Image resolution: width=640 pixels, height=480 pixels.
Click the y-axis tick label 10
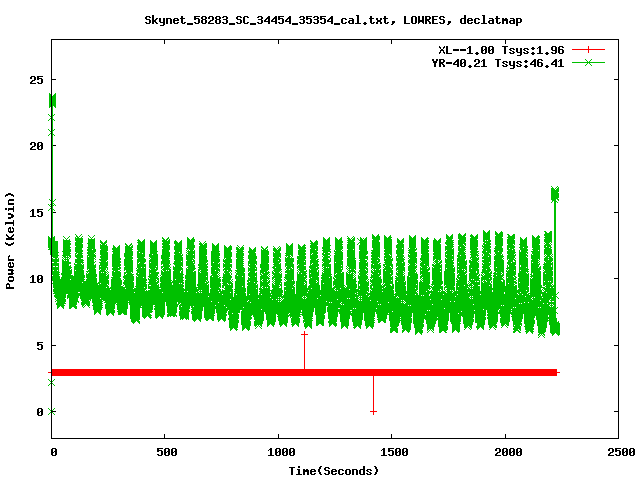(36, 279)
